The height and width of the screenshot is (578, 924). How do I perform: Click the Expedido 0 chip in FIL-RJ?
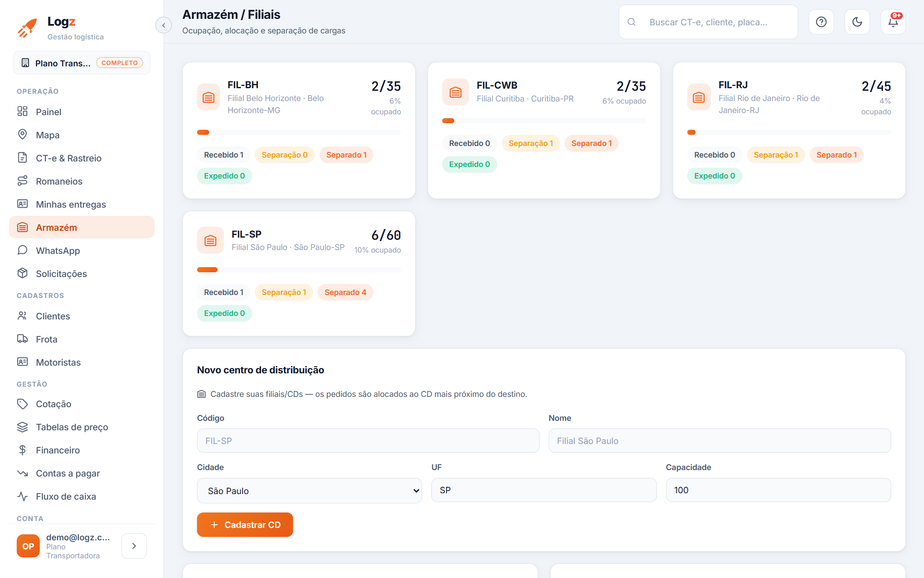714,176
